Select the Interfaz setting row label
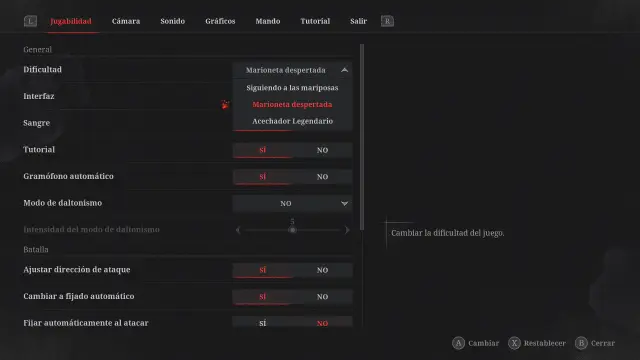Screen dimensions: 640x360 click(39, 96)
